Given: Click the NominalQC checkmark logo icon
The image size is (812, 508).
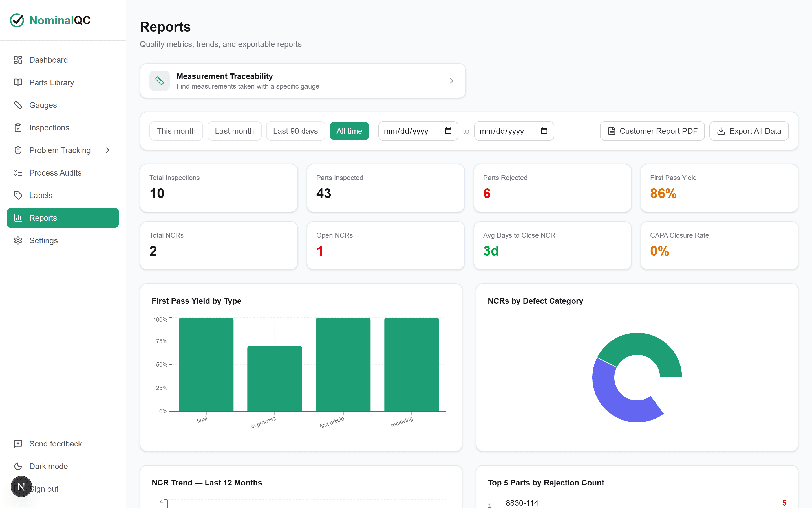Looking at the screenshot, I should pyautogui.click(x=17, y=20).
